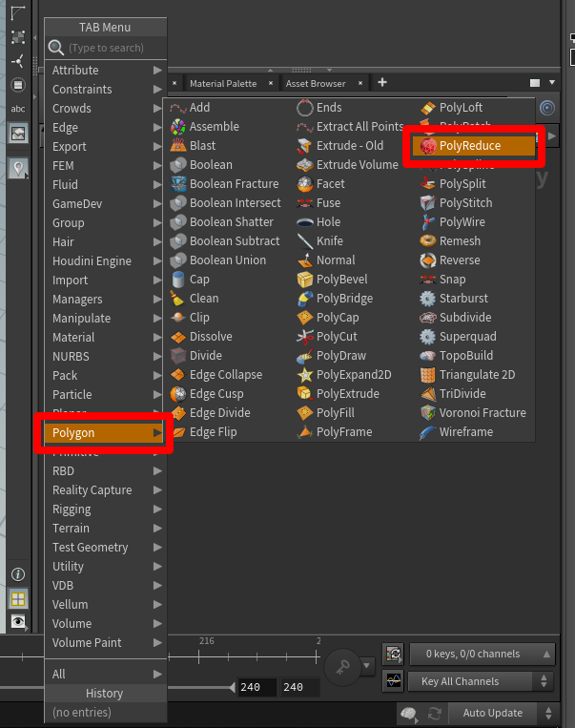The image size is (575, 728).
Task: Add a Subdivide node
Action: point(465,318)
